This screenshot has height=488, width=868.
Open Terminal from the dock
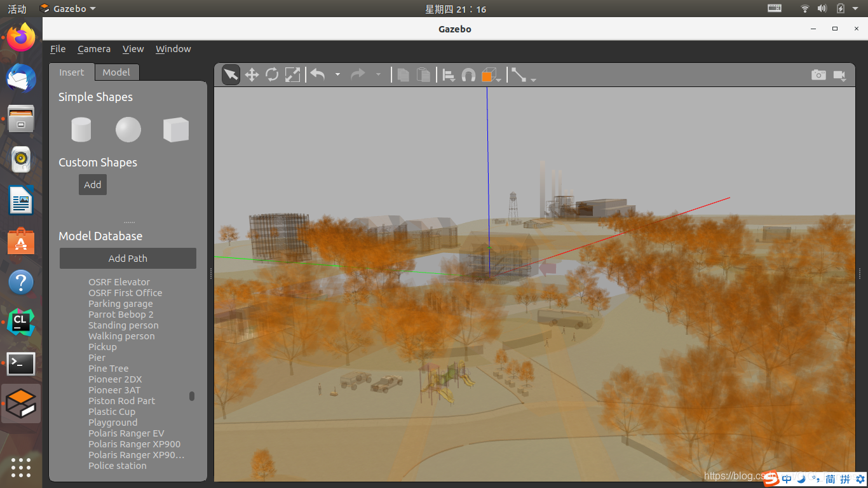(21, 363)
